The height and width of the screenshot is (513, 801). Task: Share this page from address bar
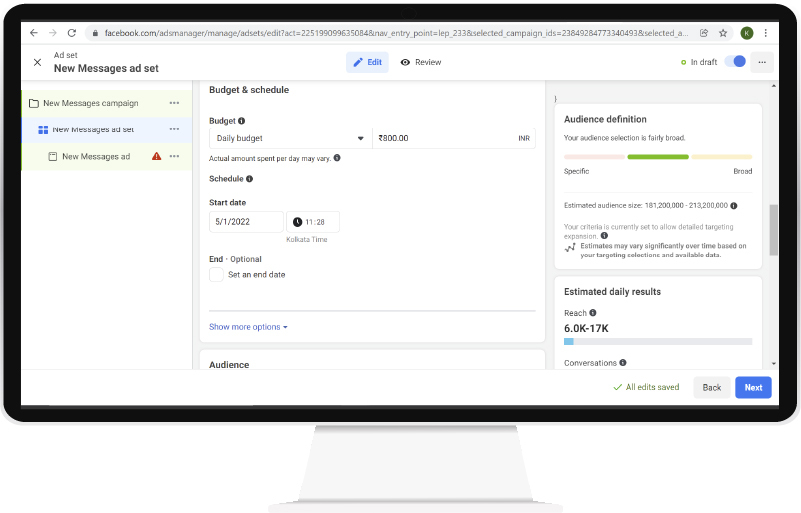click(x=704, y=33)
